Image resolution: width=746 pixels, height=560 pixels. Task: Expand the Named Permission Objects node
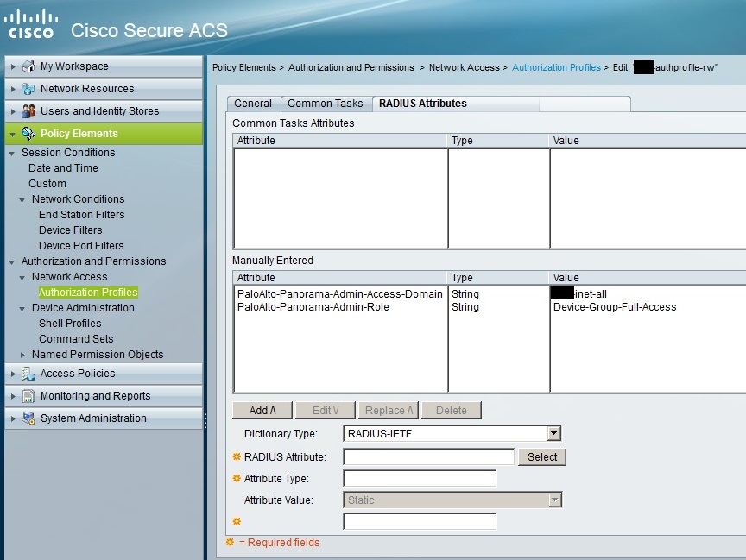coord(22,355)
